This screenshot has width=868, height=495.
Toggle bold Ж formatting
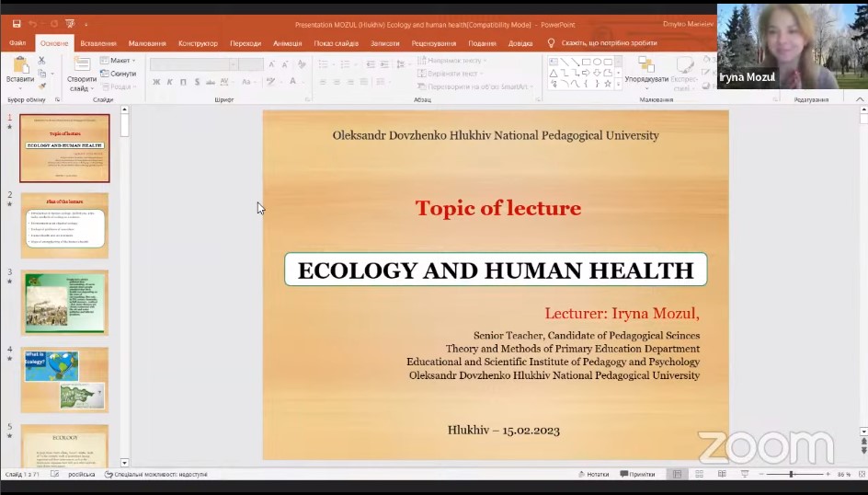(x=156, y=82)
